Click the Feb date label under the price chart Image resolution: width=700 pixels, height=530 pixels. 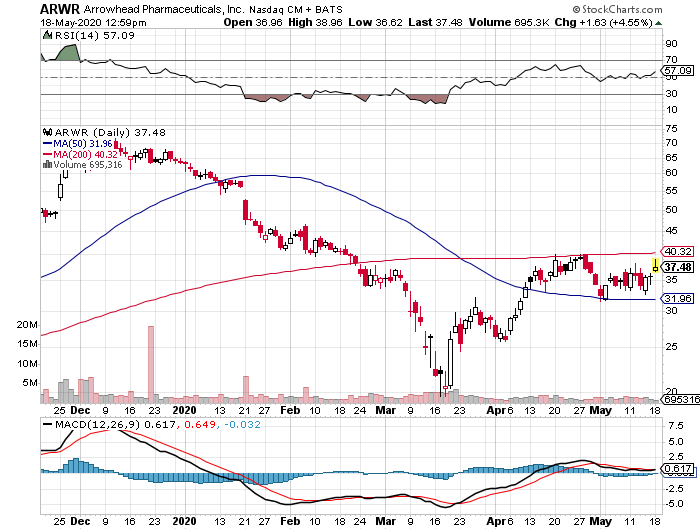point(290,410)
